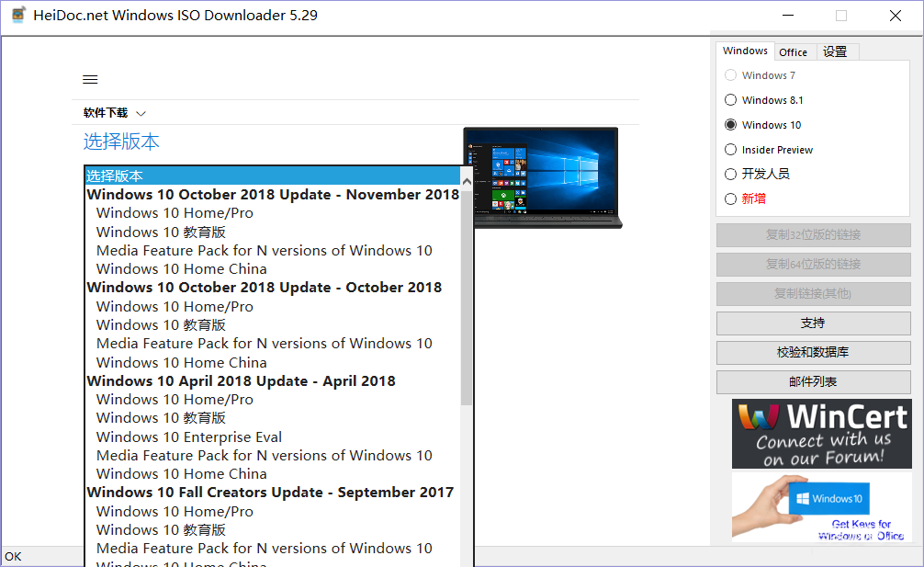924x567 pixels.
Task: Select Windows 10 Home China under April 2018
Action: 181,473
